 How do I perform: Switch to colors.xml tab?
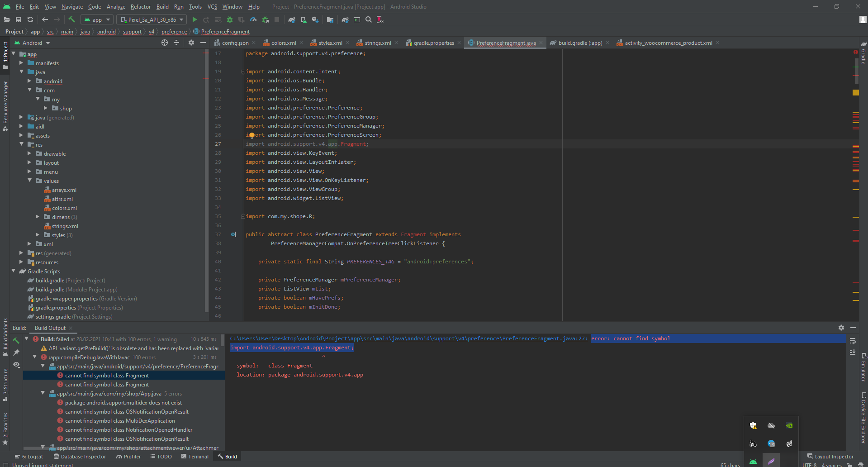pyautogui.click(x=284, y=43)
